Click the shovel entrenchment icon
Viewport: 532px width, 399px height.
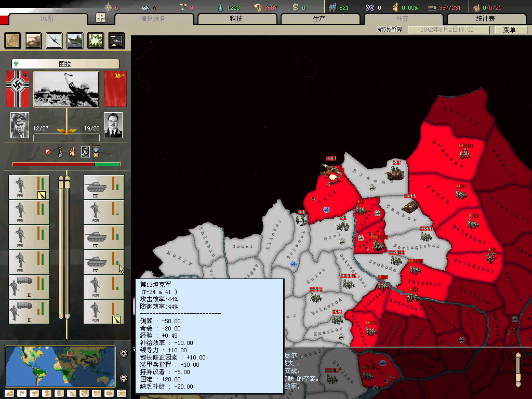[60, 152]
